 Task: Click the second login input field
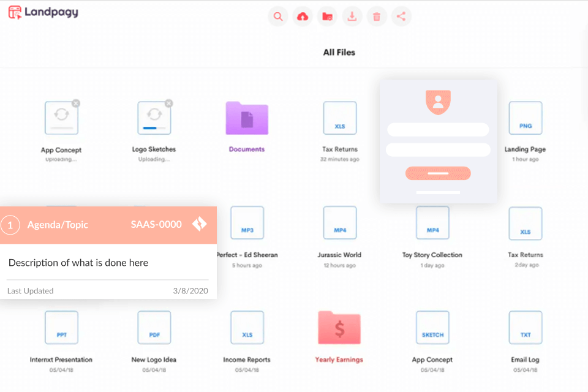438,149
